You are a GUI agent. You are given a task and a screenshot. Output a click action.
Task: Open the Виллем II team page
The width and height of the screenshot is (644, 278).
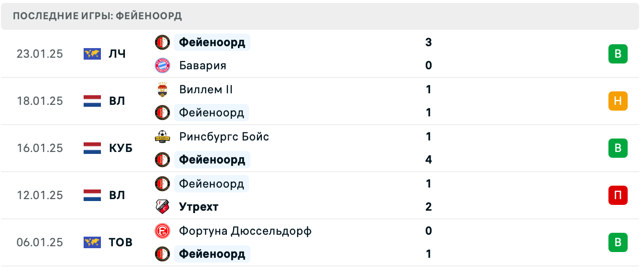click(205, 89)
